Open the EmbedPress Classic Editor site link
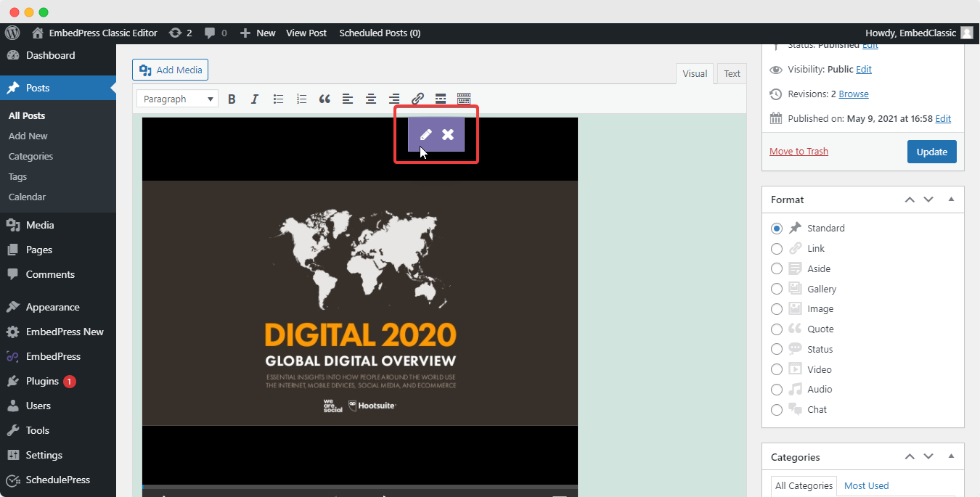 pos(94,33)
